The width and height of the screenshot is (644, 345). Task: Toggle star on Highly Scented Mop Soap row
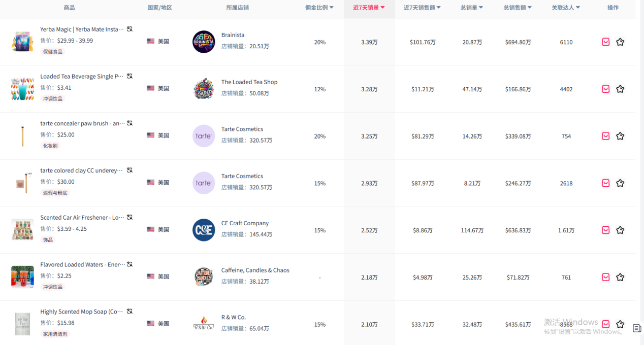click(620, 324)
